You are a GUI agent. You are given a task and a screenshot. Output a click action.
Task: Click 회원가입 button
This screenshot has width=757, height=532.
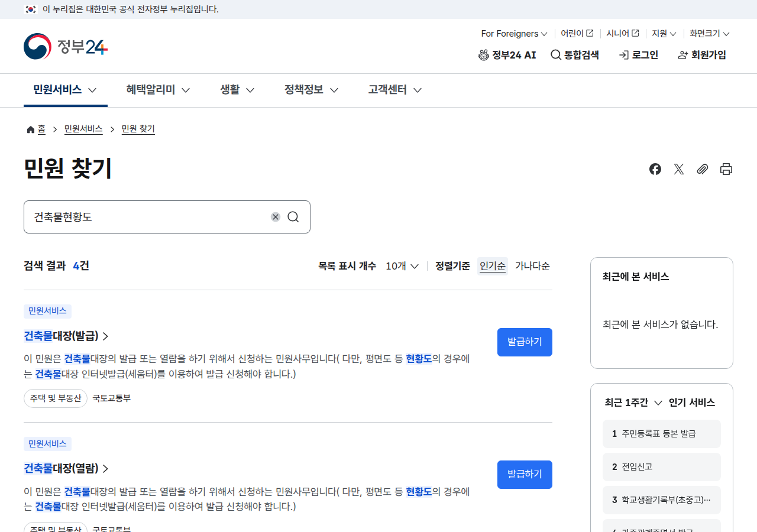coord(702,55)
